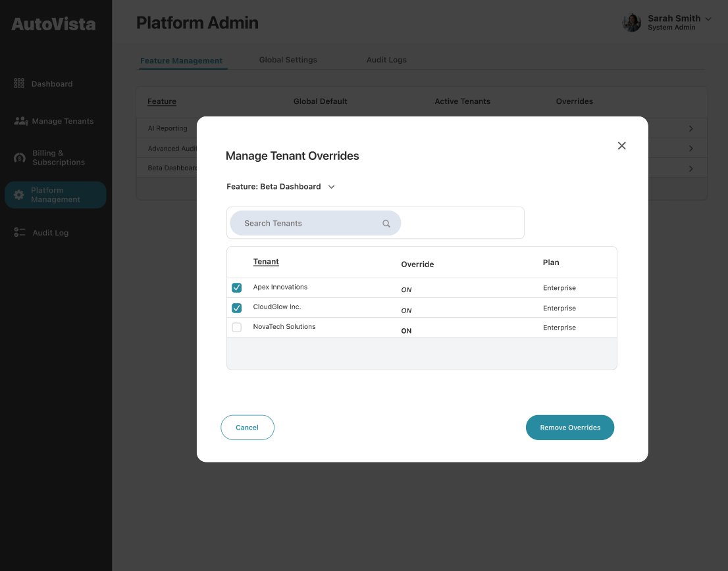The image size is (728, 571).
Task: Sort by the Tenant column header
Action: coord(266,262)
